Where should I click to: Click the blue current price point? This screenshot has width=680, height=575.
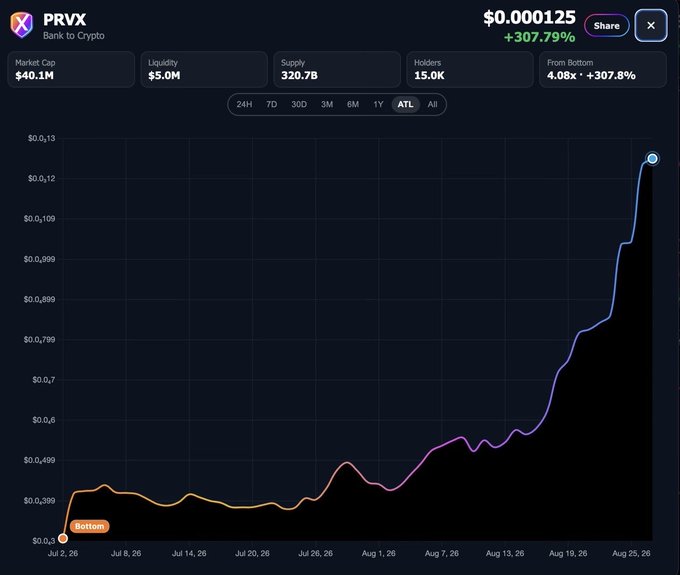(x=652, y=159)
